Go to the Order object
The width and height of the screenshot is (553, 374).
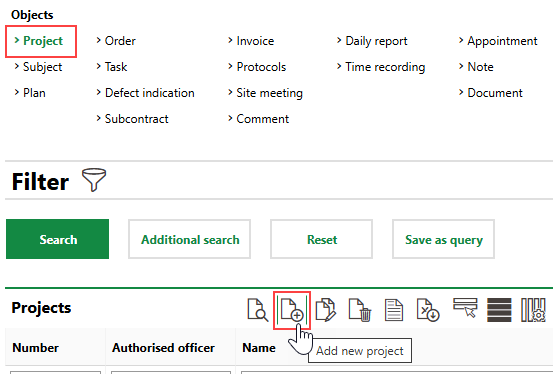(120, 41)
